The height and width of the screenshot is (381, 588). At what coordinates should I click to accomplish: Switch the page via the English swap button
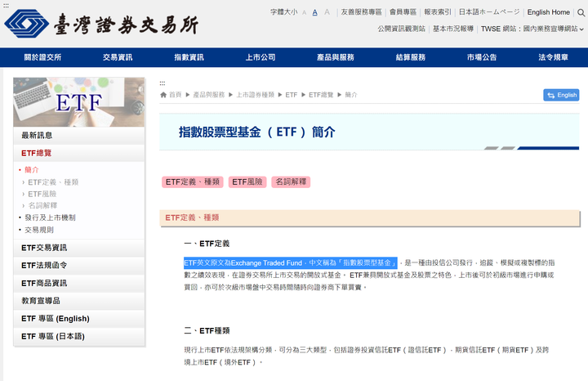(x=561, y=95)
